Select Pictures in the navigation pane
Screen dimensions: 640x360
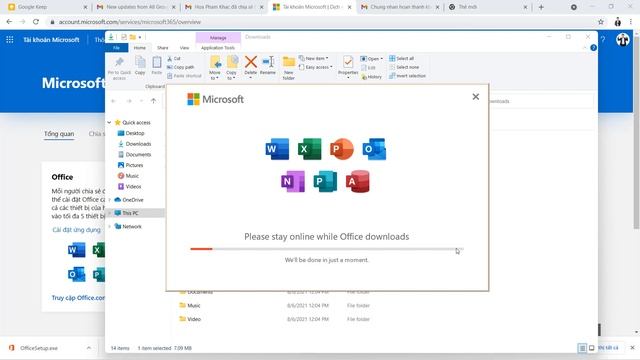click(x=130, y=165)
